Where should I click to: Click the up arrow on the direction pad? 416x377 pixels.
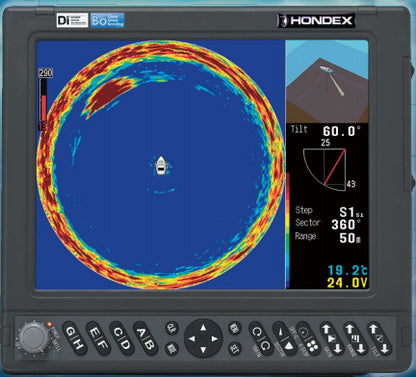pos(203,328)
